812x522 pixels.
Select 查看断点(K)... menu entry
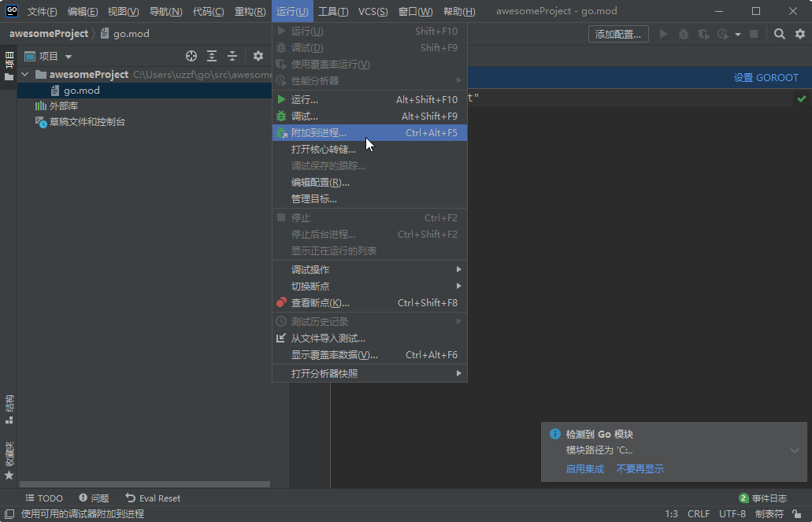coord(369,302)
